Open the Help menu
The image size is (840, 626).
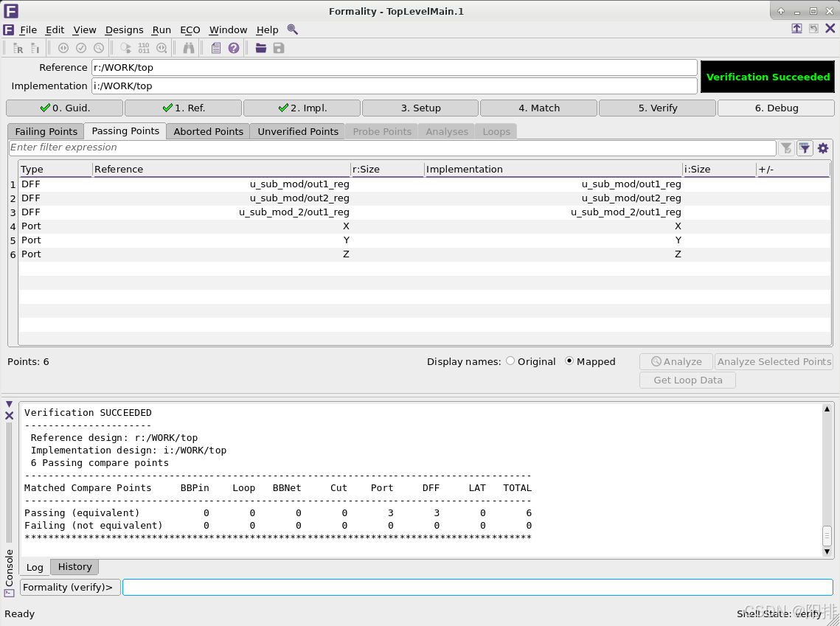[267, 30]
